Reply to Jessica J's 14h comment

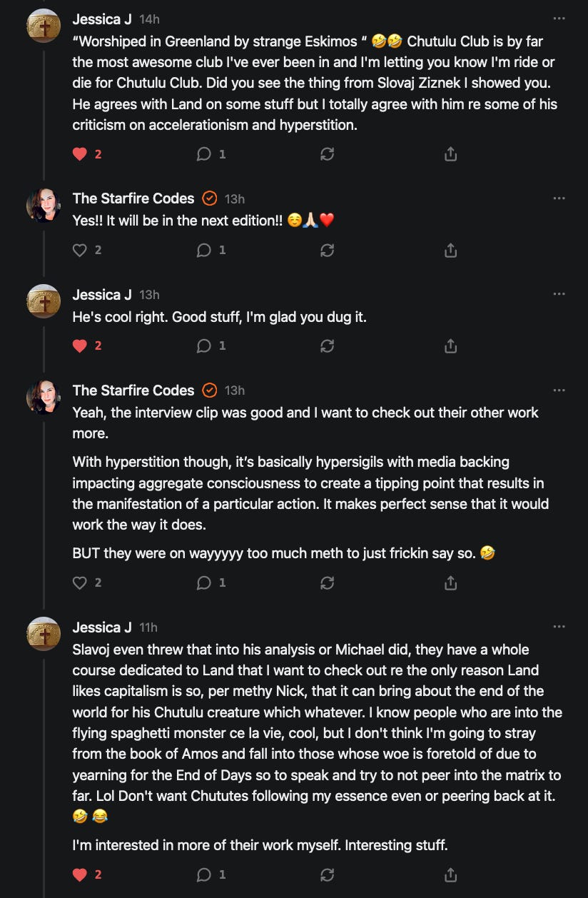tap(204, 154)
